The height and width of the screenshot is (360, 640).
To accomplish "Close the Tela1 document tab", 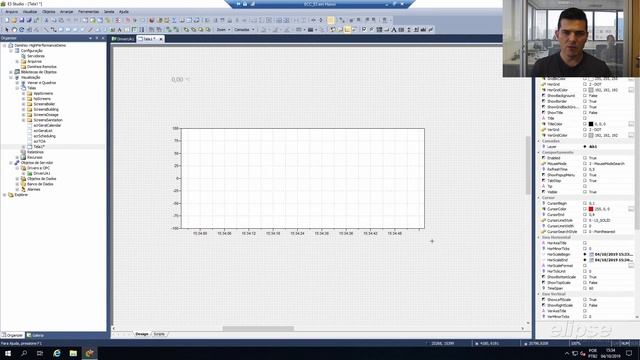I will [161, 39].
